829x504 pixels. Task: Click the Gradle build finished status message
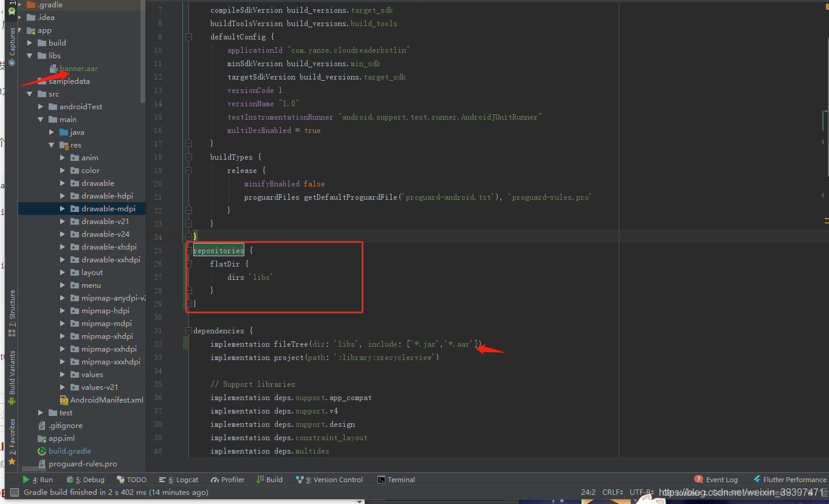pos(116,492)
